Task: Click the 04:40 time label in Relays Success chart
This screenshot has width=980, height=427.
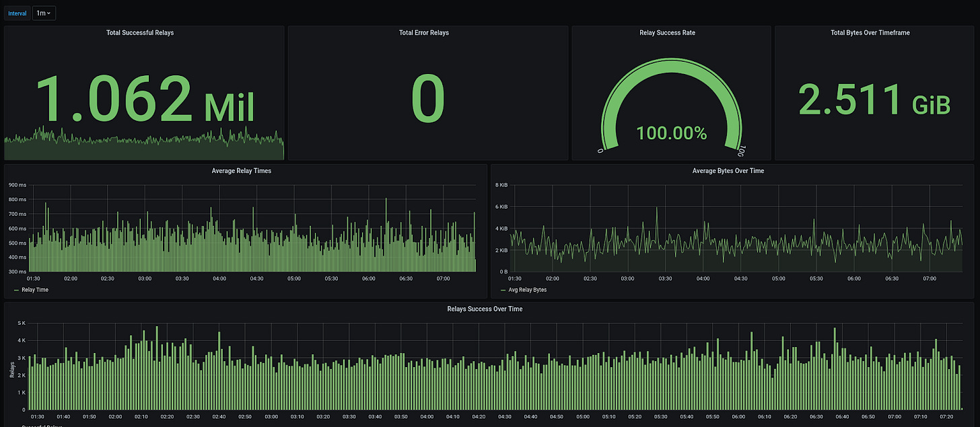Action: [531, 417]
